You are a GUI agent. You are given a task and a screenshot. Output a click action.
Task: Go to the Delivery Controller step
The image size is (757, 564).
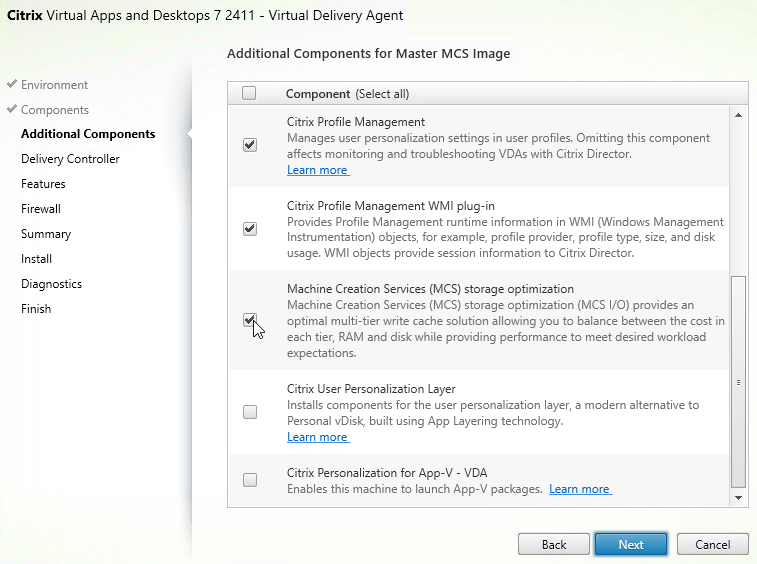click(70, 159)
